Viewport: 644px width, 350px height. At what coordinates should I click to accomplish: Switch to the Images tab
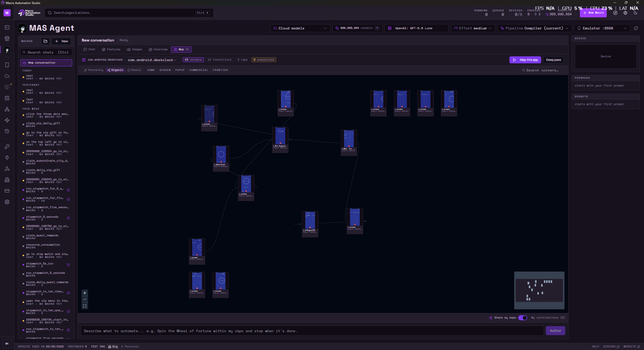coord(134,49)
